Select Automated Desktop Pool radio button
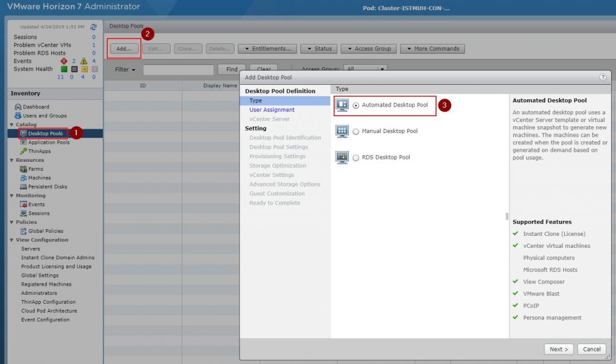Viewport: 616px width, 364px height. pos(356,105)
